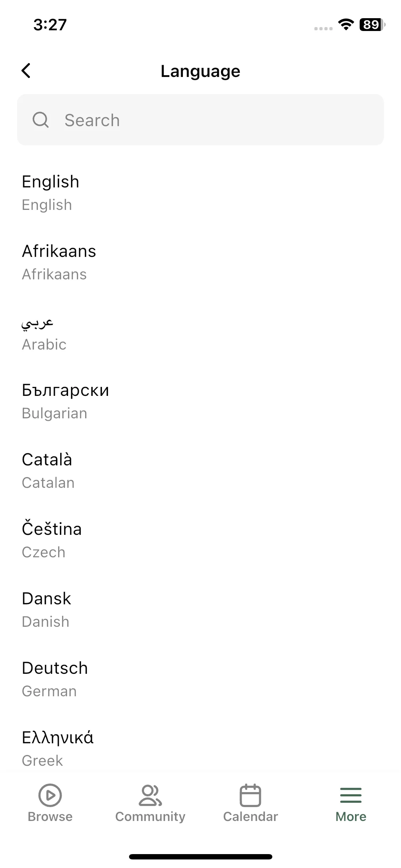Tap the search magnifier icon
401x868 pixels.
pos(41,120)
